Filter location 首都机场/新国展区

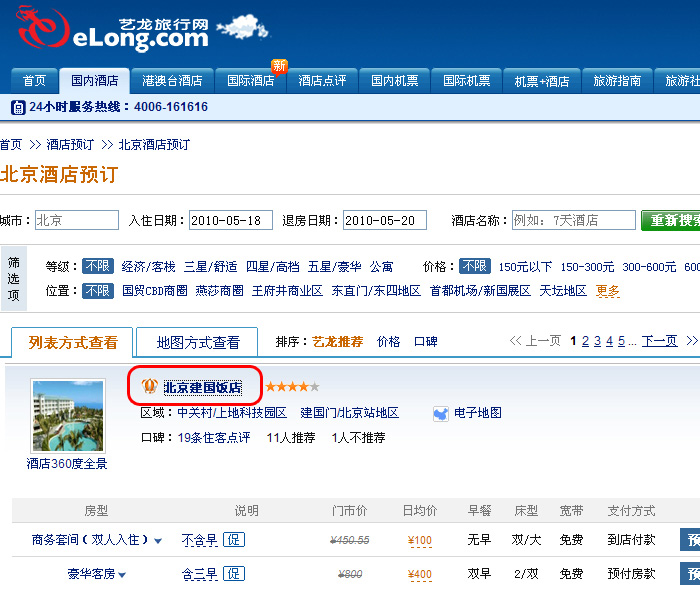(x=480, y=291)
